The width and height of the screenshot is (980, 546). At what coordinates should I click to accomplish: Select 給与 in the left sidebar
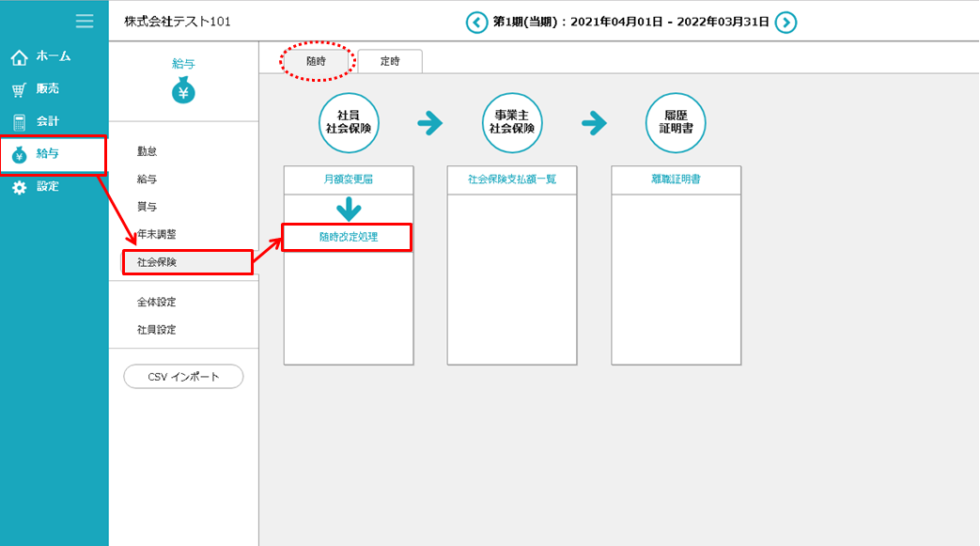[x=54, y=154]
